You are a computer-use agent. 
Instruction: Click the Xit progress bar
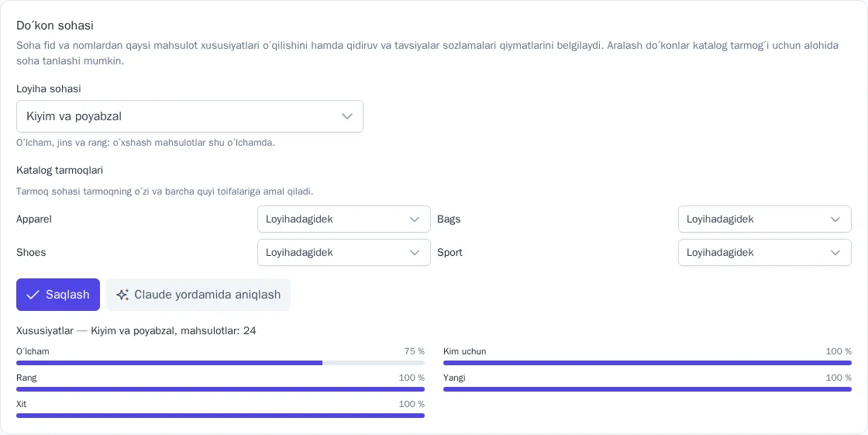click(220, 415)
